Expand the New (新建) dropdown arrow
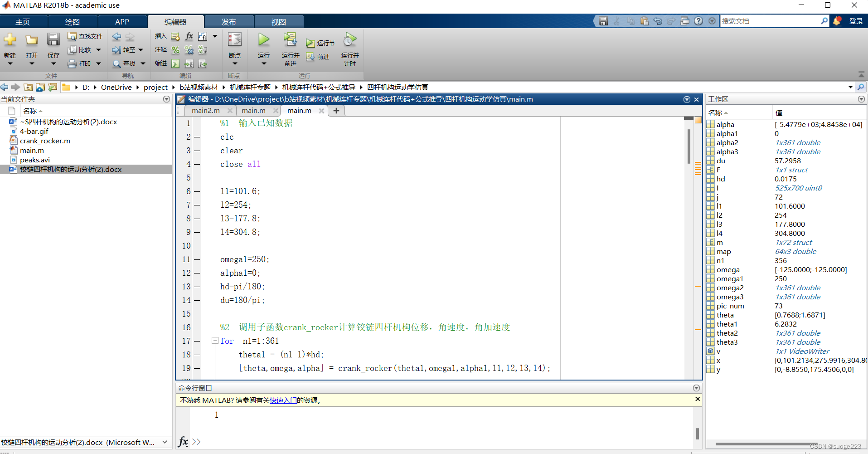Viewport: 868px width, 454px height. point(10,63)
